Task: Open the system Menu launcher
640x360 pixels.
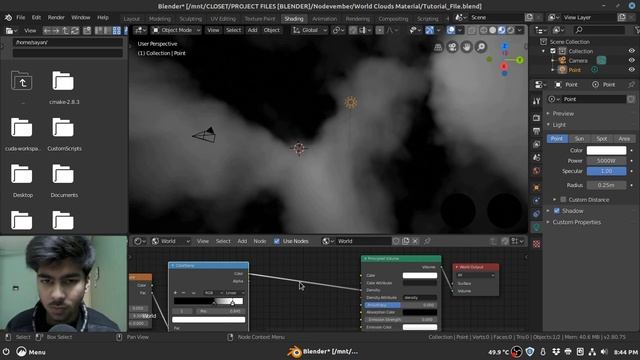Action: [31, 352]
